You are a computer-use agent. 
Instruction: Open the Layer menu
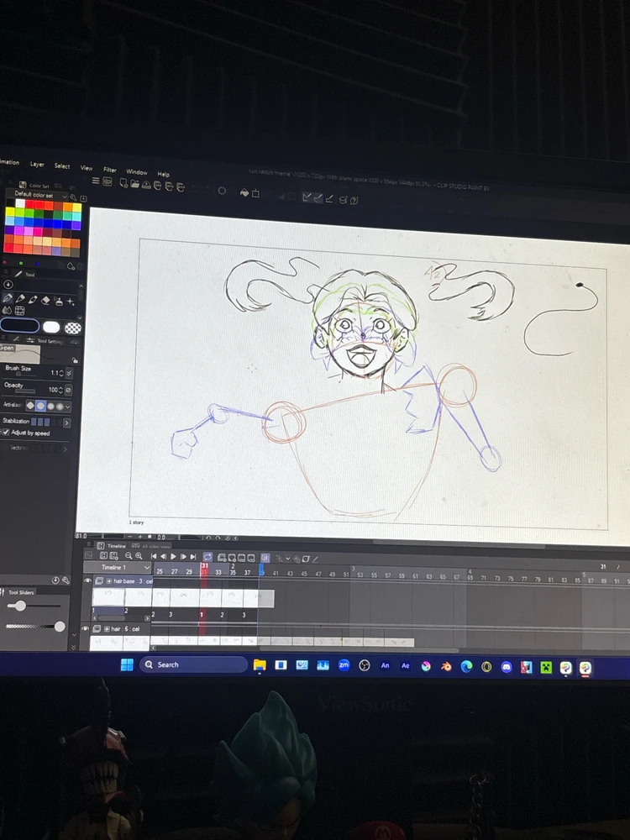pyautogui.click(x=37, y=164)
